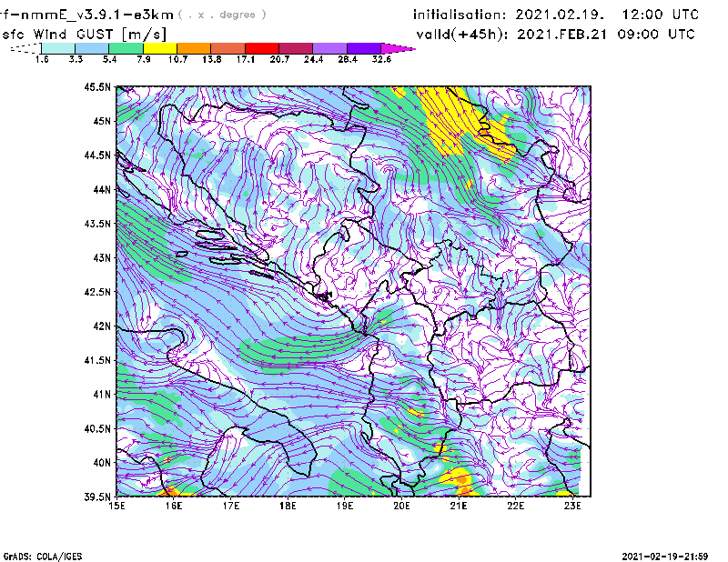The image size is (728, 562).
Task: Click the initialisation time 12:00 UTC
Action: (660, 15)
